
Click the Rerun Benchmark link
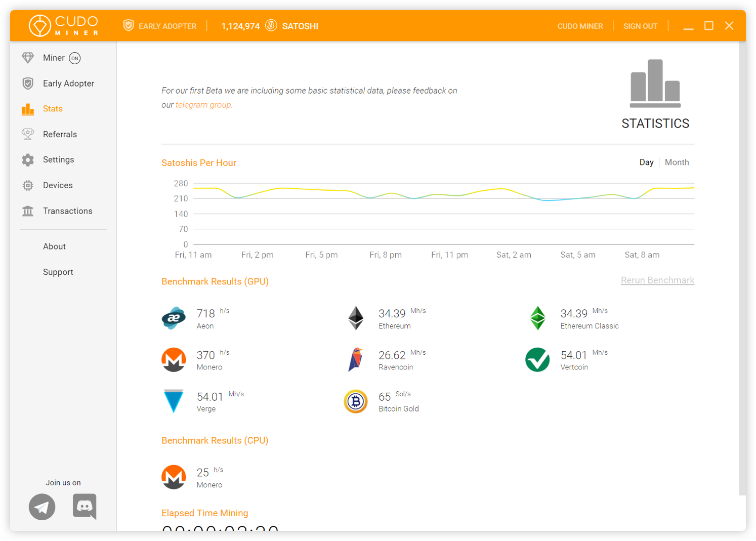tap(657, 280)
